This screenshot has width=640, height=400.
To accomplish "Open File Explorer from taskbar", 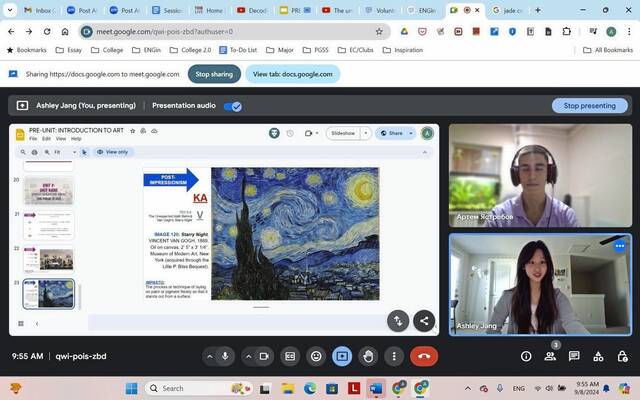I will coord(288,388).
